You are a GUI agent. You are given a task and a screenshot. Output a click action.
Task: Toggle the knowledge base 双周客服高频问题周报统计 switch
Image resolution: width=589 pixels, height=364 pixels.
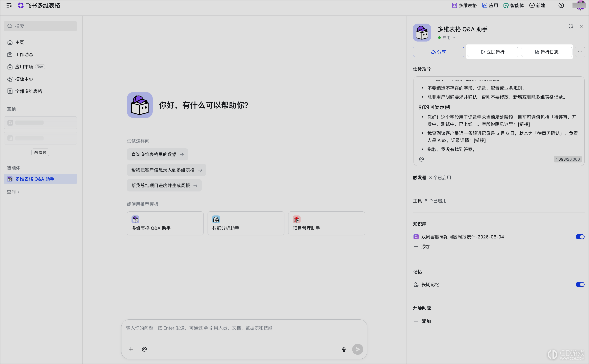click(x=580, y=237)
